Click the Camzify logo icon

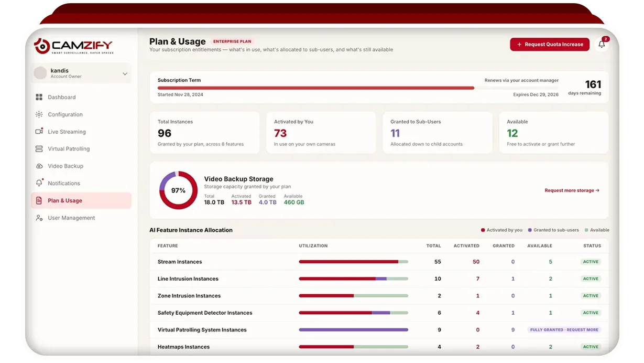(x=41, y=46)
